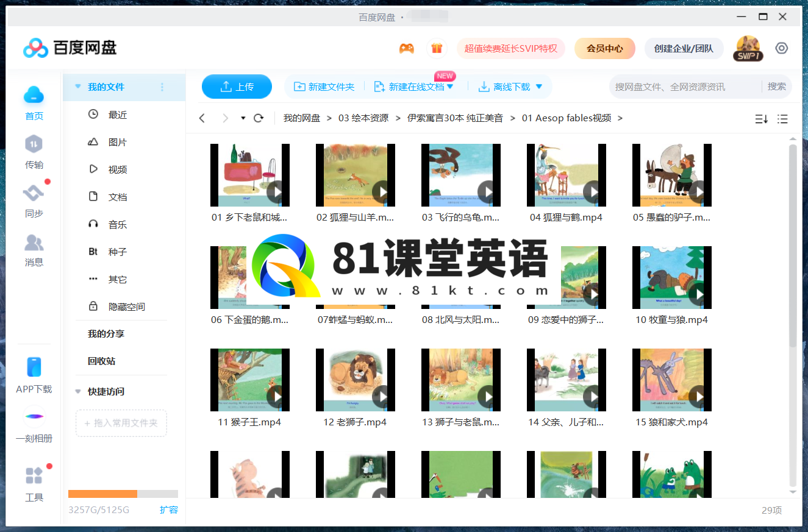The image size is (808, 532).
Task: Click the 搜索 search button
Action: pos(777,87)
